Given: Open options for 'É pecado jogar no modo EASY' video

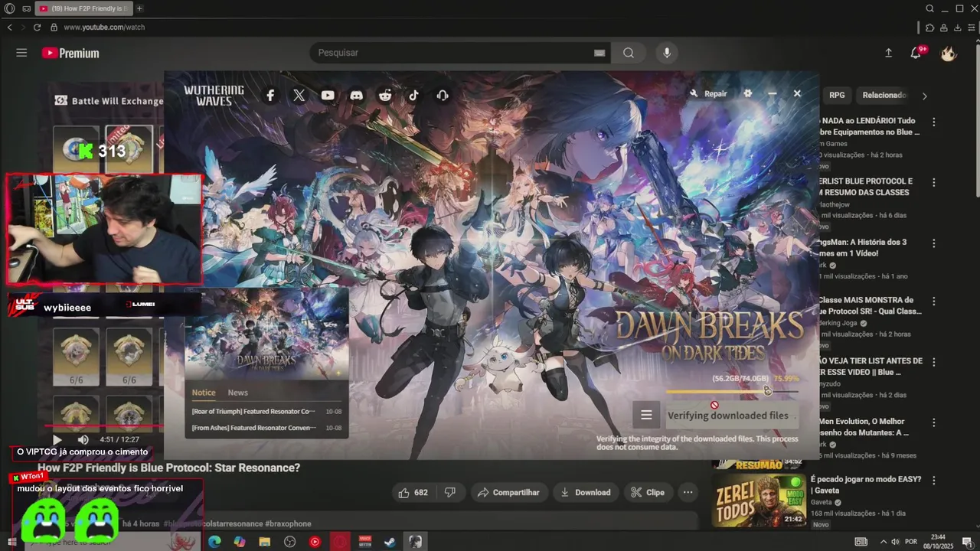Looking at the screenshot, I should pyautogui.click(x=933, y=481).
